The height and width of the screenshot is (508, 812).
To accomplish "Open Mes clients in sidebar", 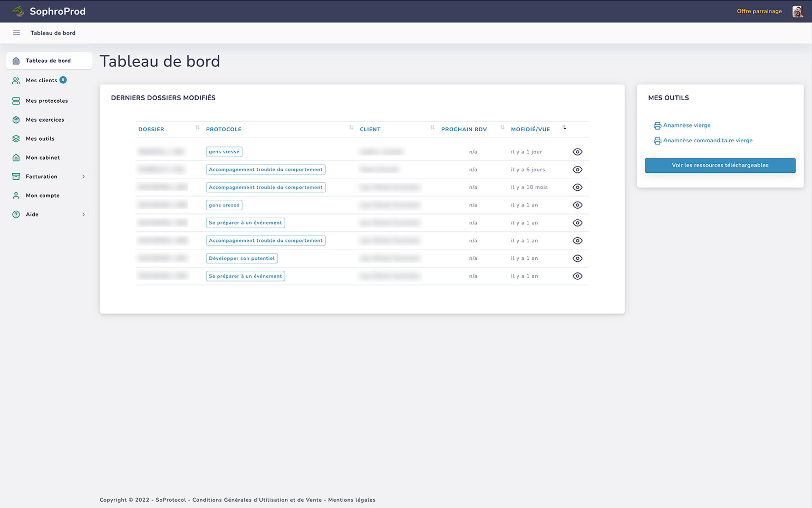I will (41, 81).
